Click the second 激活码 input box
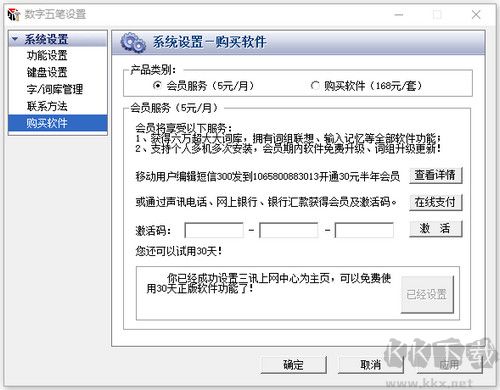Viewport: 500px width, 390px height. 289,230
